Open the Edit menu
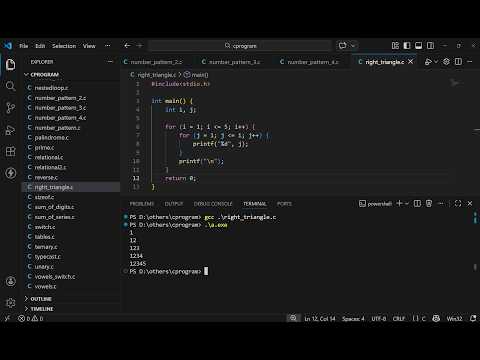This screenshot has width=480, height=360. (40, 46)
